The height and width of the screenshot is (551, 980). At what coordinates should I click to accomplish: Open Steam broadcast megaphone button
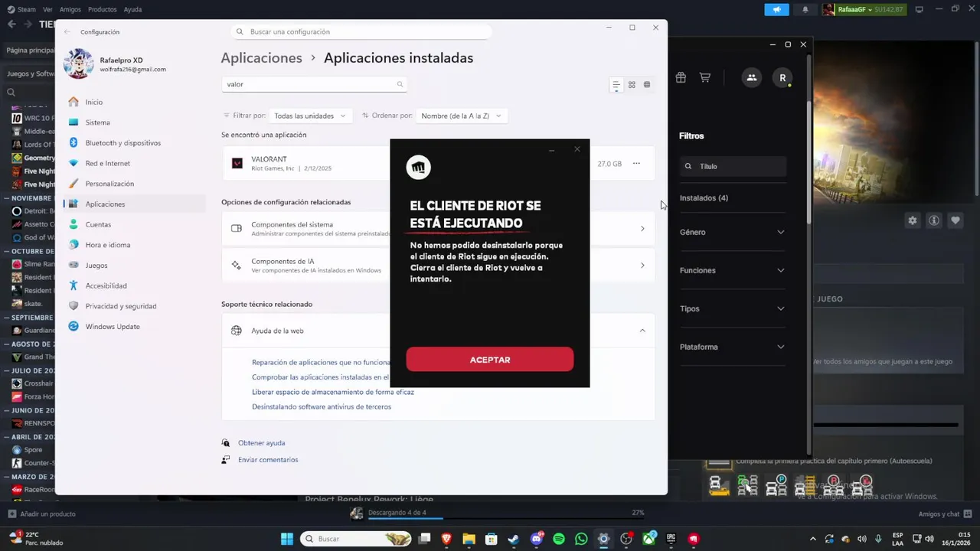pyautogui.click(x=776, y=9)
